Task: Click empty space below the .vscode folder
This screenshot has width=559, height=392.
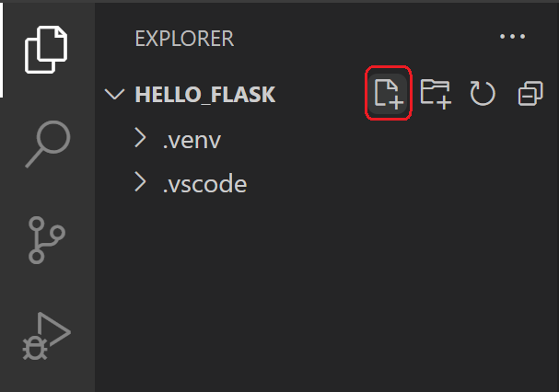Action: tap(322, 294)
